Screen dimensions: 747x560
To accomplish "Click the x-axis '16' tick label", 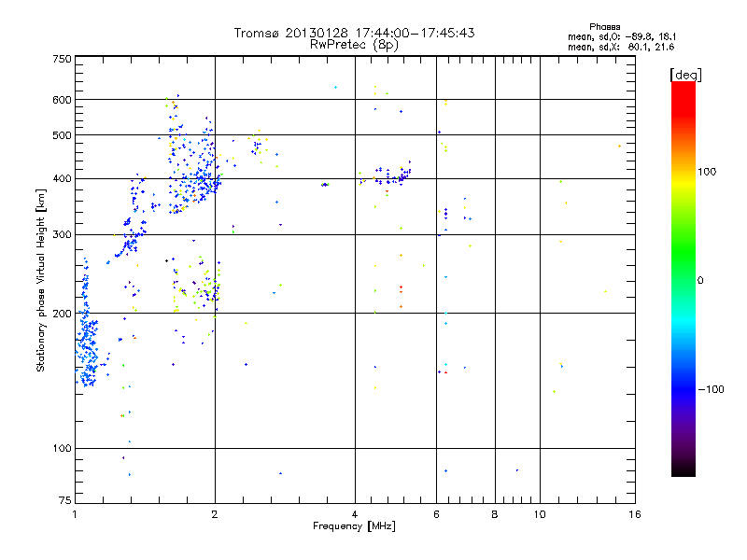I will 635,514.
